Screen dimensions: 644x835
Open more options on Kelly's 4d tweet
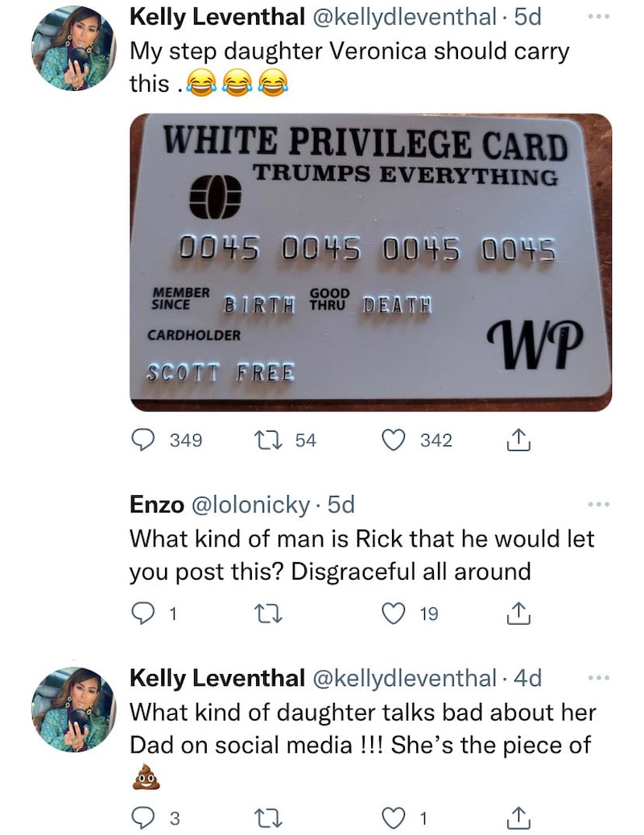click(599, 677)
